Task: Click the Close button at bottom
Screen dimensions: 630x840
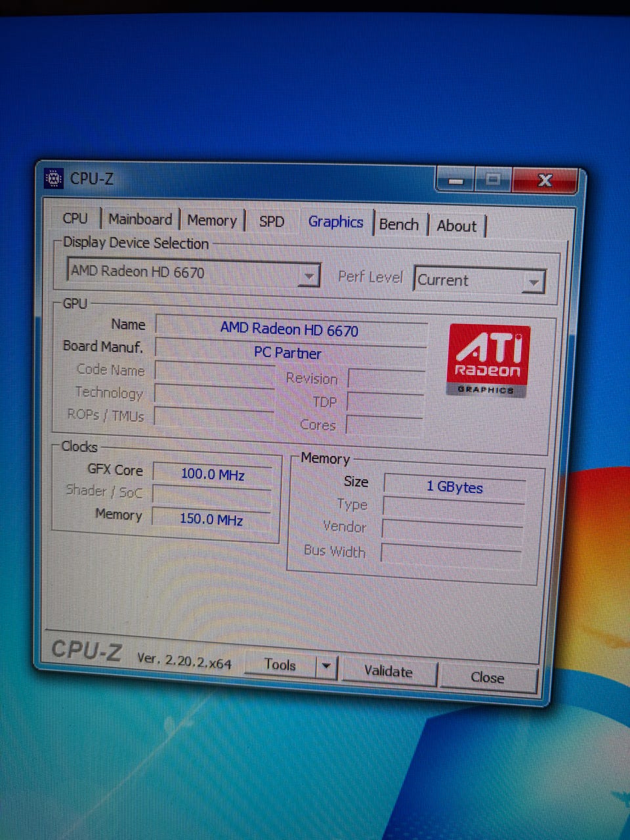Action: click(x=488, y=677)
